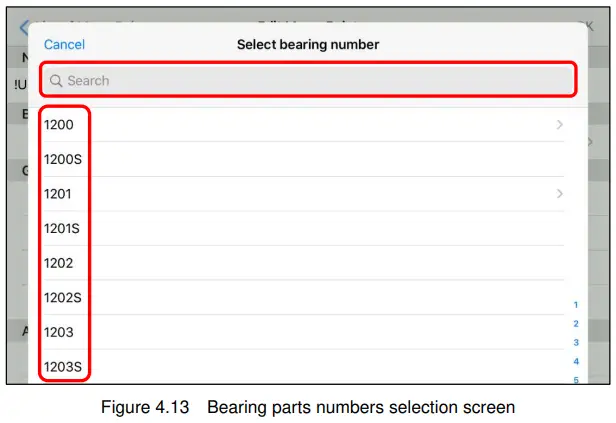
Task: Jump to index section 1
Action: click(x=576, y=305)
